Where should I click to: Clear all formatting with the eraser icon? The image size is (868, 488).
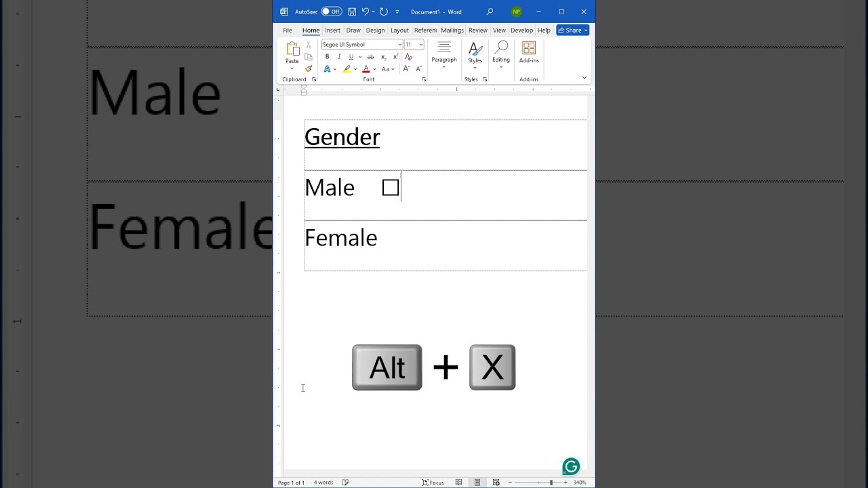408,57
